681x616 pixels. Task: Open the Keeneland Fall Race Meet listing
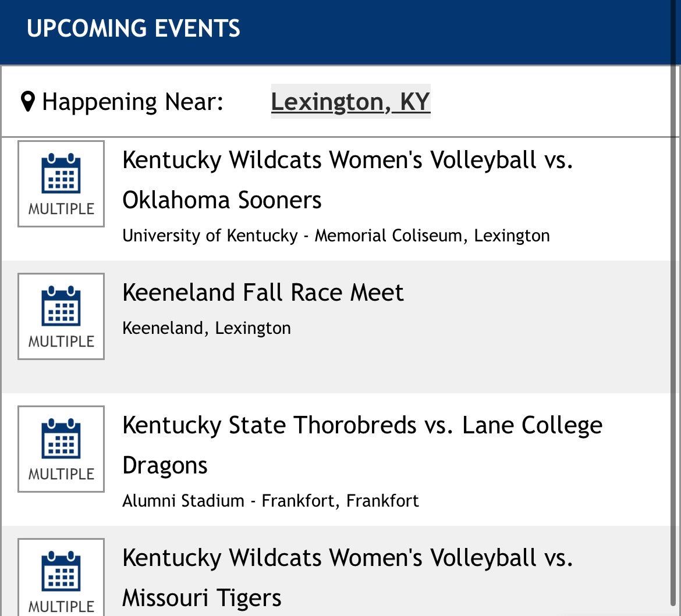pyautogui.click(x=263, y=293)
